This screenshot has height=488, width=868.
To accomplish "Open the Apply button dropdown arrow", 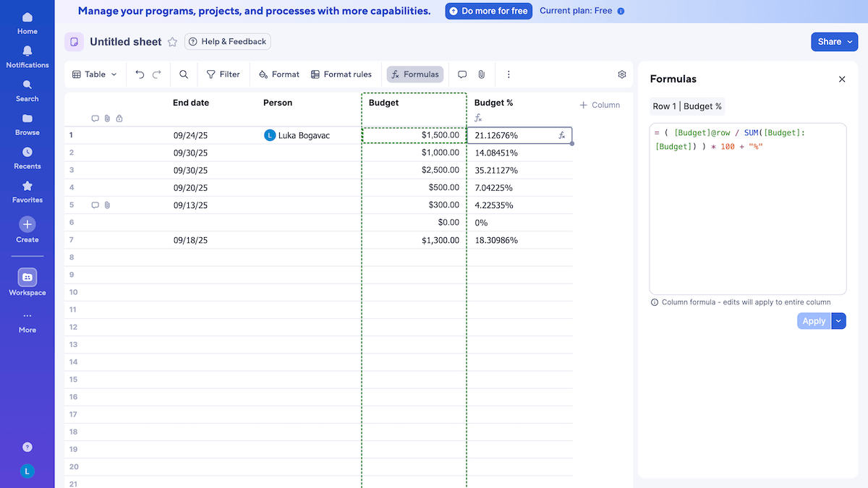I will (838, 320).
